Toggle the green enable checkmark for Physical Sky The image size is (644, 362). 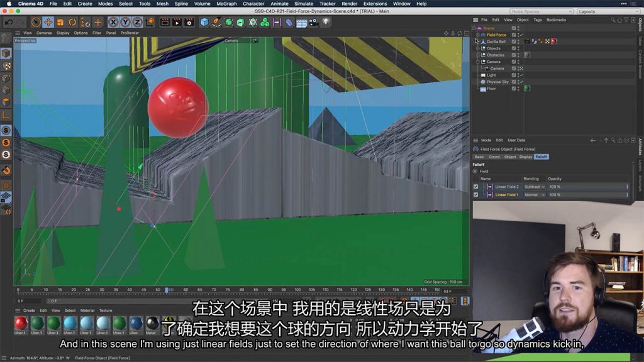[521, 82]
